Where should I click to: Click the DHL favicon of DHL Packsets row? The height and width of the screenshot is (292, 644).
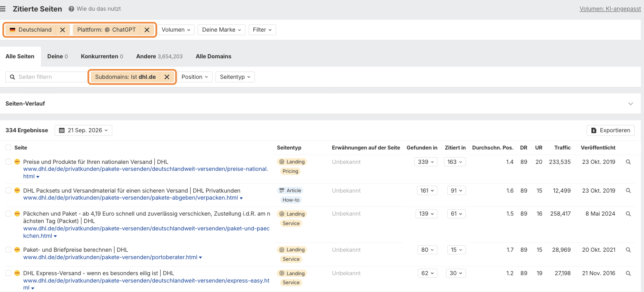[17, 191]
